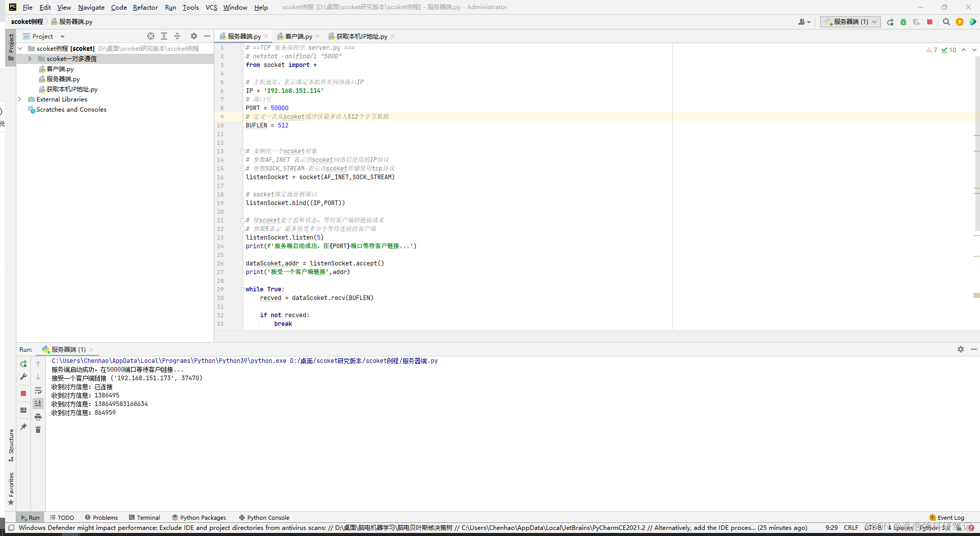Click error stripe marker near line 30
Viewport: 980px width, 536px height.
point(976,295)
